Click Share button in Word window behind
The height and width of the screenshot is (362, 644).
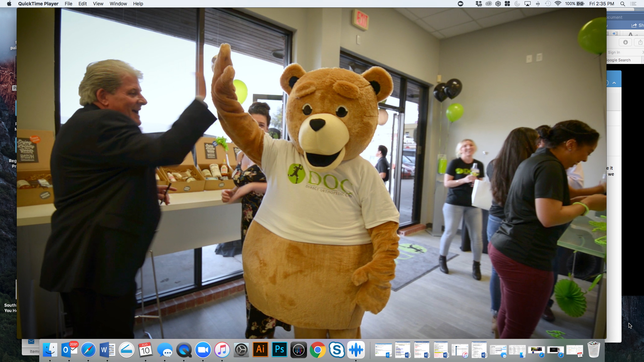[637, 25]
